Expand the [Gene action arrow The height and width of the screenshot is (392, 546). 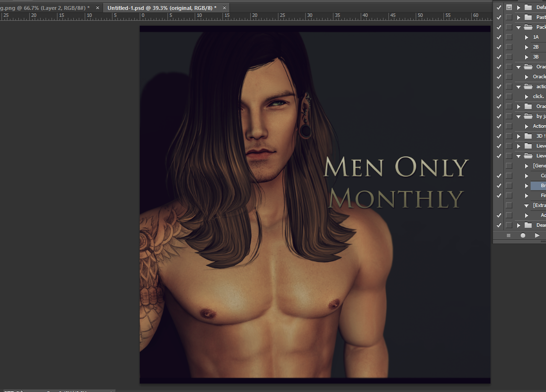coord(527,166)
